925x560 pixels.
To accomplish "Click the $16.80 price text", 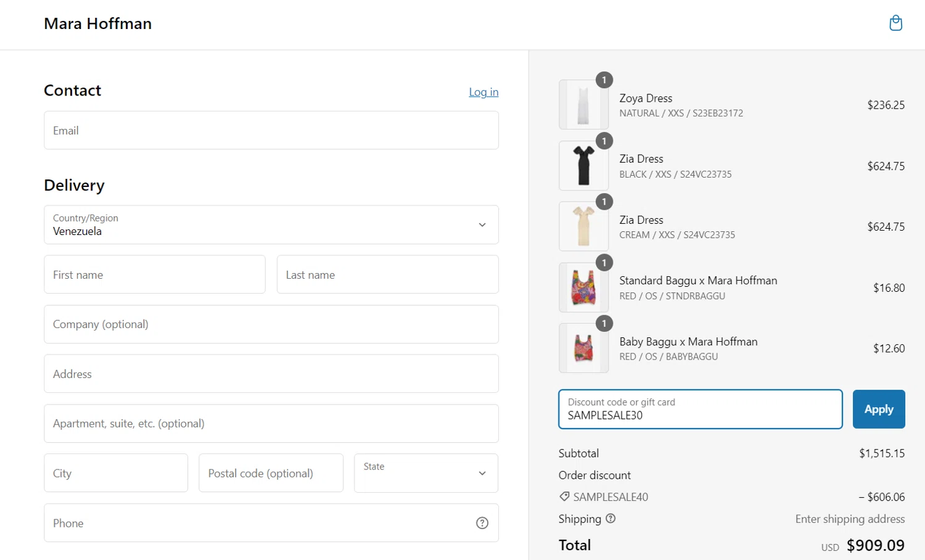I will (x=889, y=287).
